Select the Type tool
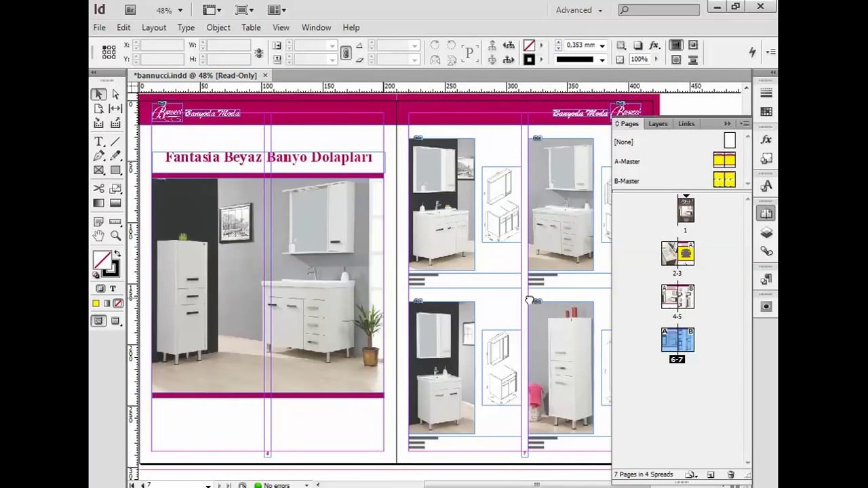Viewport: 868px width, 488px height. point(99,141)
